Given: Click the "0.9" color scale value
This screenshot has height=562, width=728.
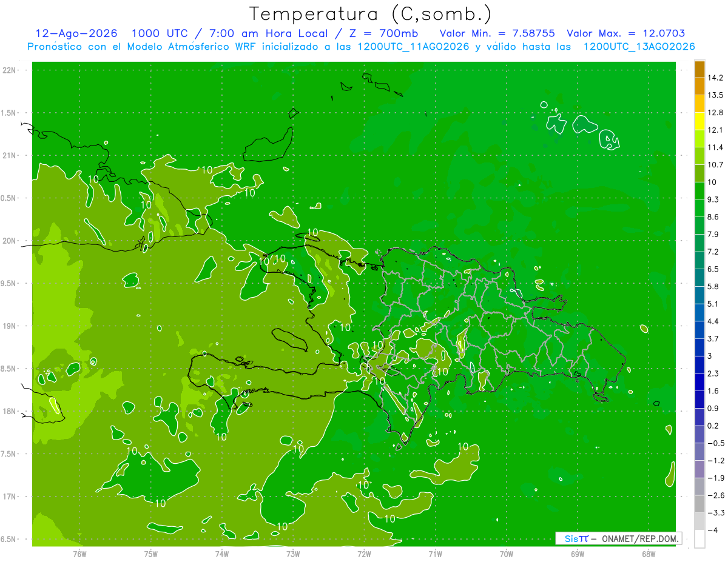Looking at the screenshot, I should click(713, 408).
